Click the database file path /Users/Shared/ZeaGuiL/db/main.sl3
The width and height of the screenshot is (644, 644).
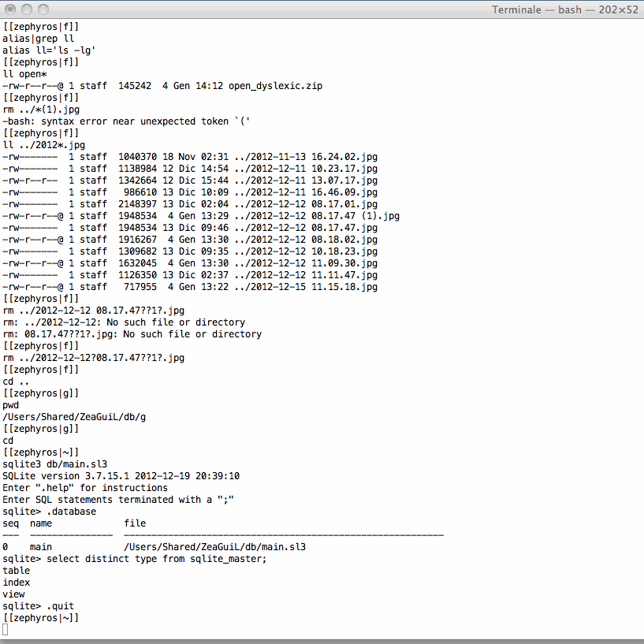coord(214,546)
